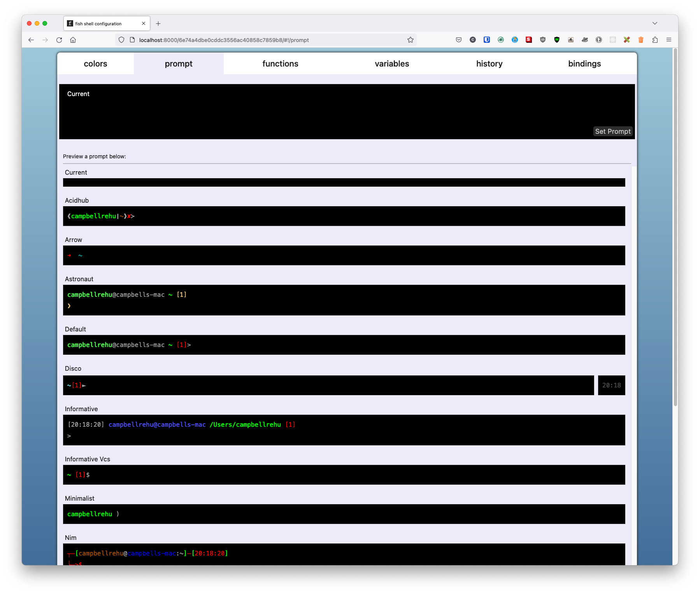Open the Pocket extension
Image resolution: width=700 pixels, height=594 pixels.
[458, 40]
